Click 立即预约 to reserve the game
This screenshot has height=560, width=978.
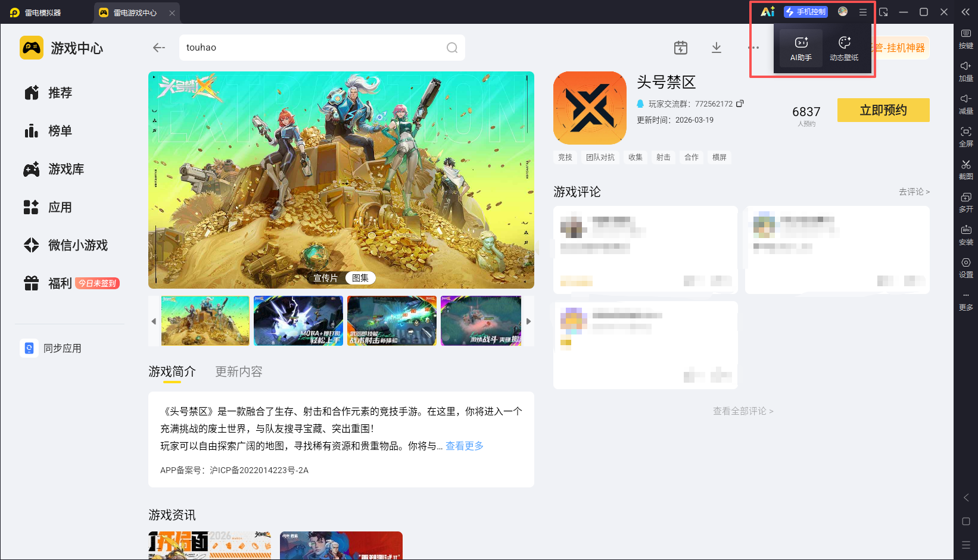coord(883,110)
